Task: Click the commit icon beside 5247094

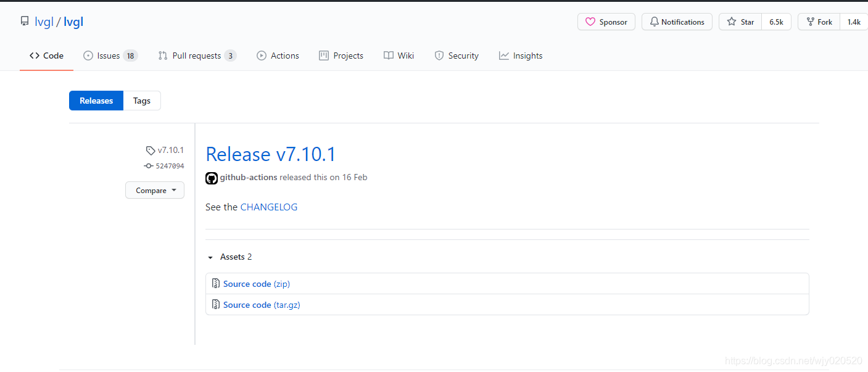Action: tap(148, 166)
